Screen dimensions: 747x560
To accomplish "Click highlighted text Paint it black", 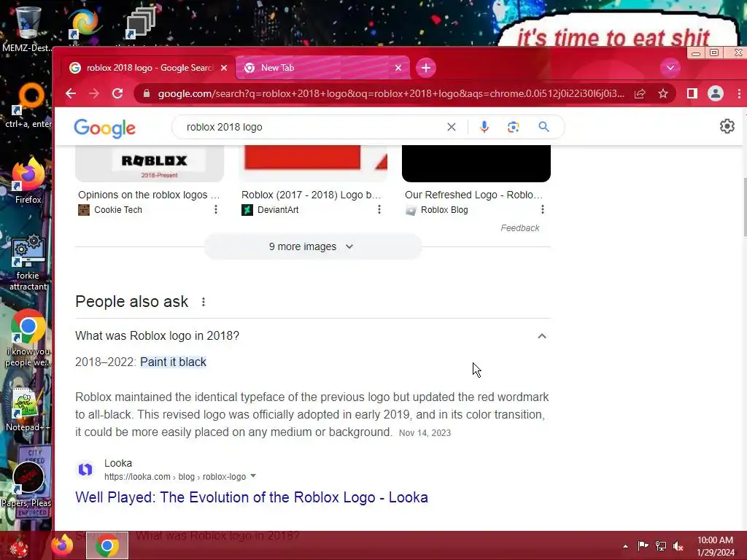I will click(173, 362).
